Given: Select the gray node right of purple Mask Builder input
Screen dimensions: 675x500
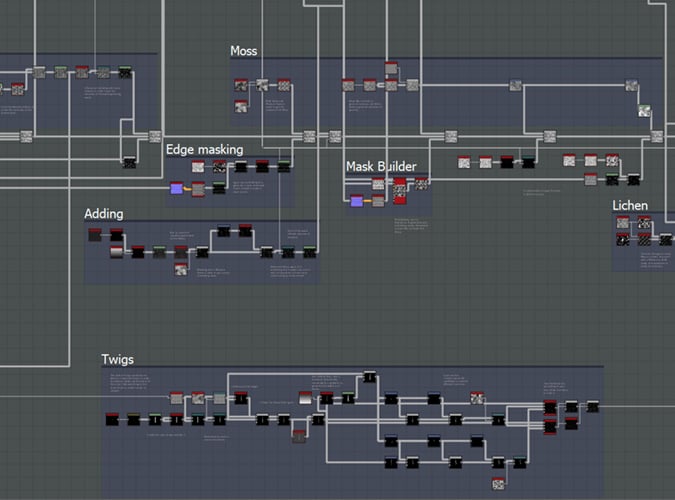Looking at the screenshot, I should click(x=378, y=201).
